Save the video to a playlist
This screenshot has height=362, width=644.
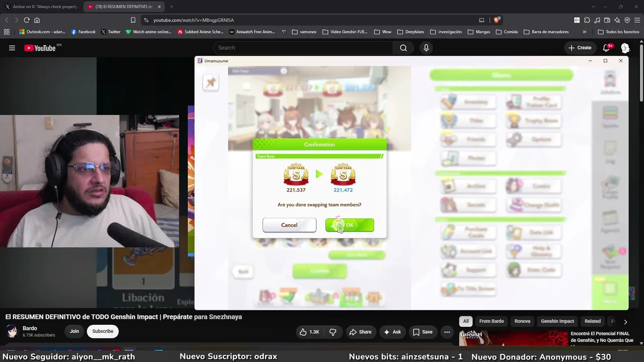point(423,332)
